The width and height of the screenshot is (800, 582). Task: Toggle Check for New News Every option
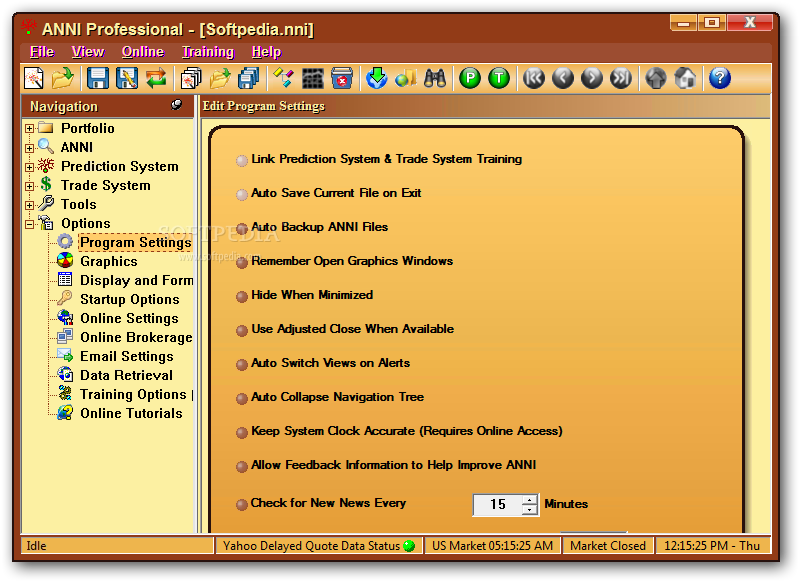coord(242,504)
